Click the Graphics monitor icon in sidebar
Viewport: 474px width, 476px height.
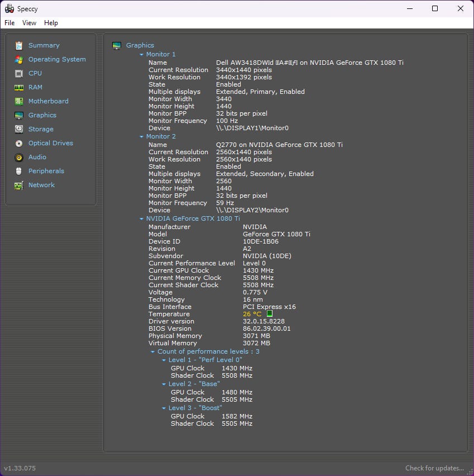19,115
